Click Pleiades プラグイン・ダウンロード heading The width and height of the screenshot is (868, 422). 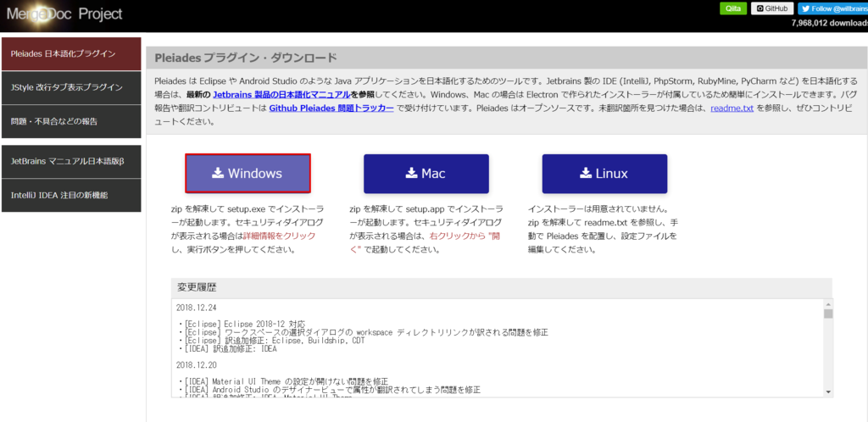tap(246, 58)
